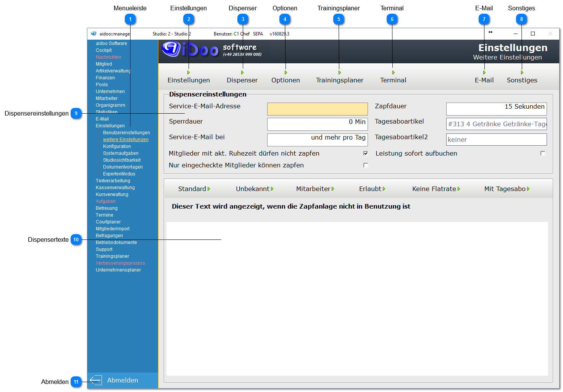Open Konfiguration in the sidebar

point(117,146)
